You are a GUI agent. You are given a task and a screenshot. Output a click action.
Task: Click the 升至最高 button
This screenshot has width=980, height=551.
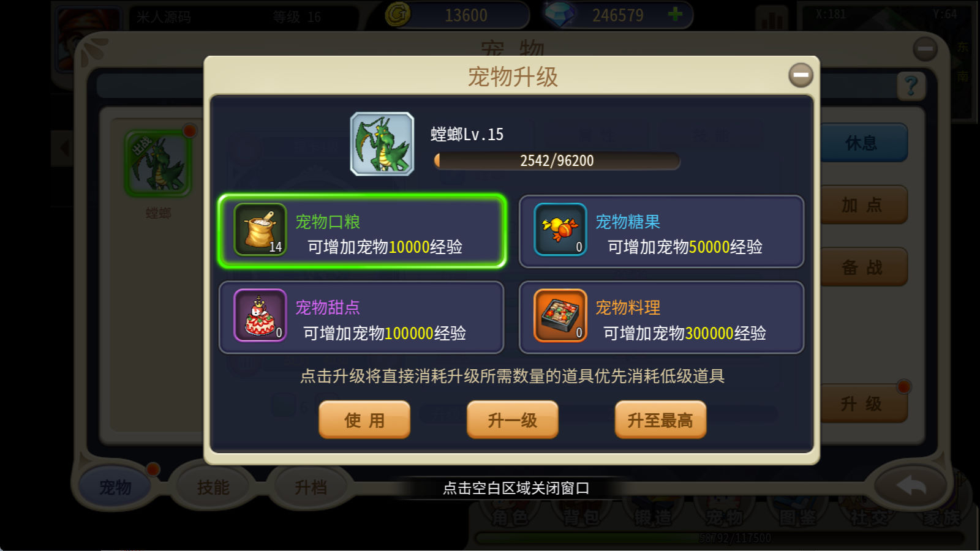click(x=660, y=420)
